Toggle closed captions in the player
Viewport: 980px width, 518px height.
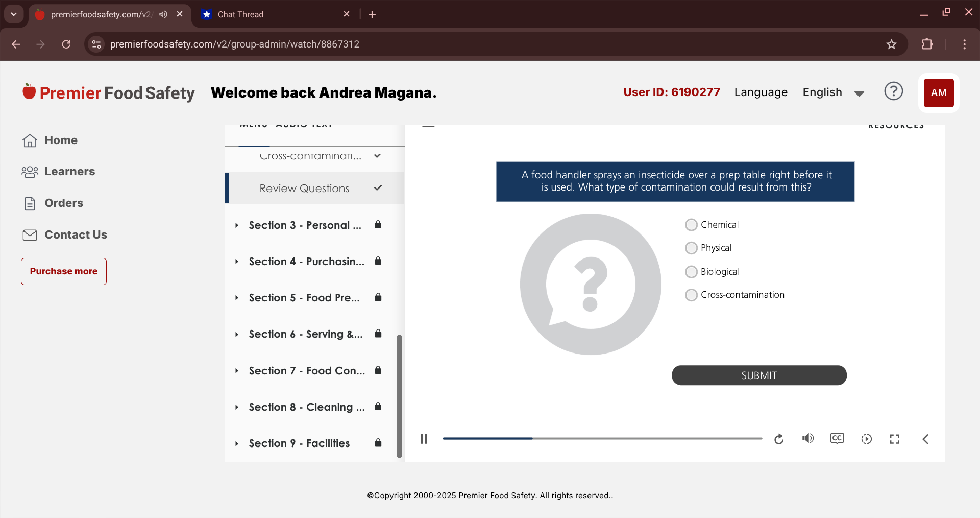click(837, 439)
